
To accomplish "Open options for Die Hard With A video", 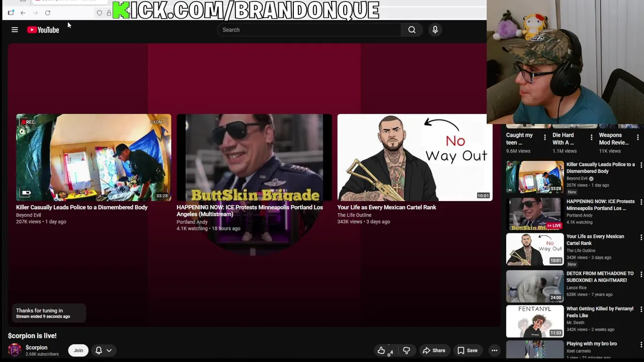I will tap(591, 137).
